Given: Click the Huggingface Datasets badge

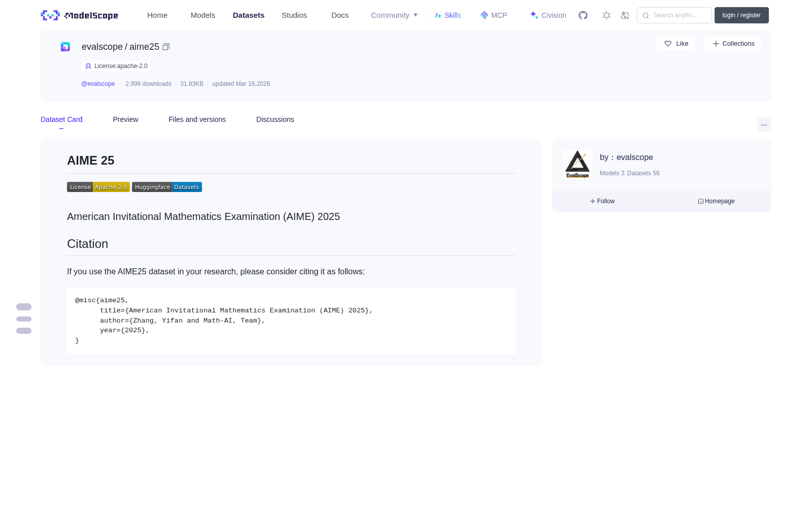Looking at the screenshot, I should (x=167, y=187).
